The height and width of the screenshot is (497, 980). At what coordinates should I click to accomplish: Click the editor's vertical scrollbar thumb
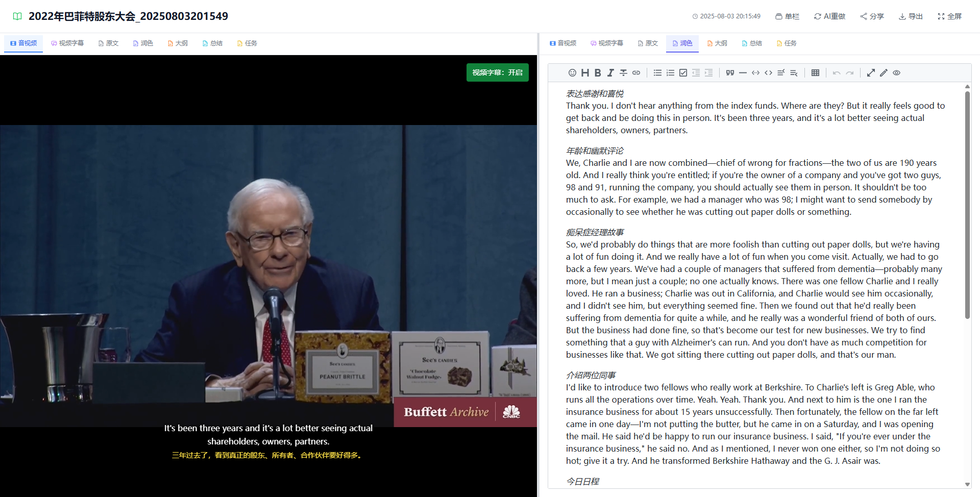[x=967, y=204]
